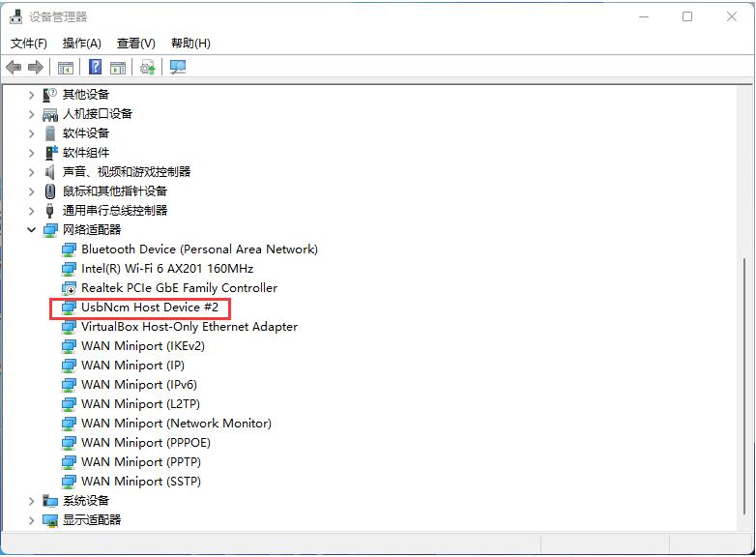The height and width of the screenshot is (557, 756).
Task: Click the 其他设备 category icon
Action: pyautogui.click(x=49, y=95)
